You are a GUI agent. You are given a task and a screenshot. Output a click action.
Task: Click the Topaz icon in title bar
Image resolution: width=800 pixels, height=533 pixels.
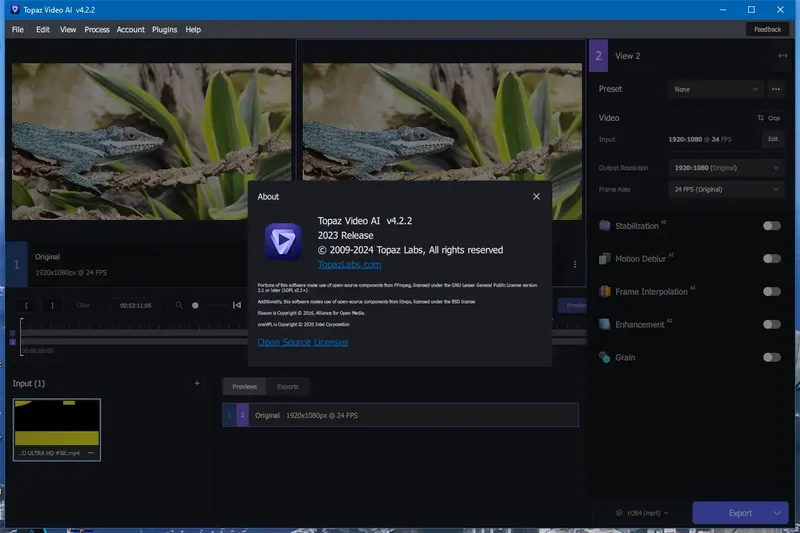tap(15, 10)
